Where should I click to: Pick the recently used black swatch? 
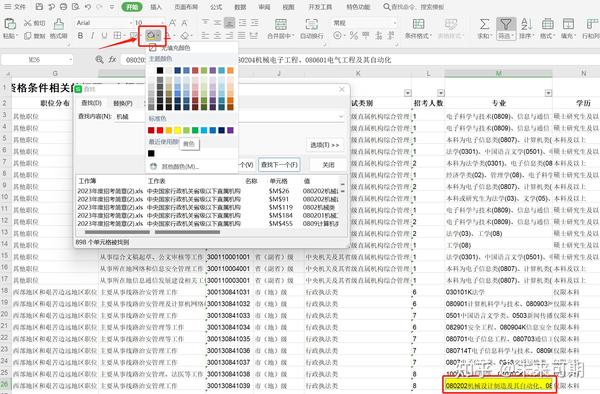click(x=151, y=153)
